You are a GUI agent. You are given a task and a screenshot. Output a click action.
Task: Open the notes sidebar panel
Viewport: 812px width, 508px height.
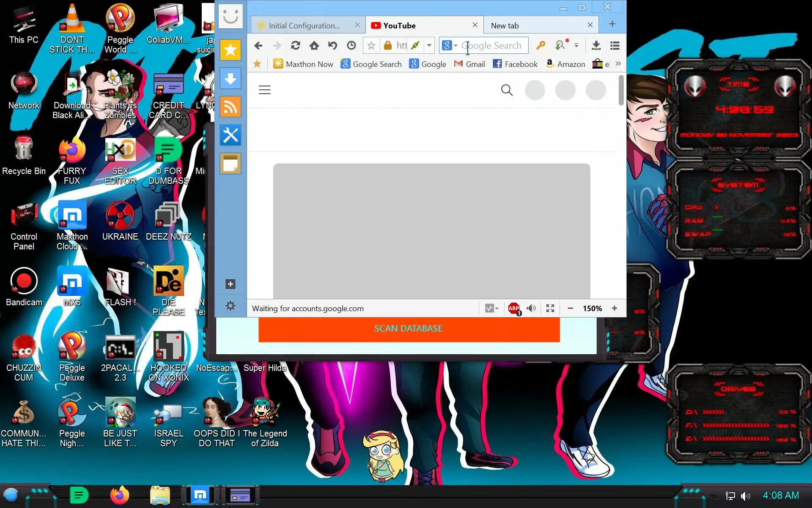pyautogui.click(x=230, y=163)
